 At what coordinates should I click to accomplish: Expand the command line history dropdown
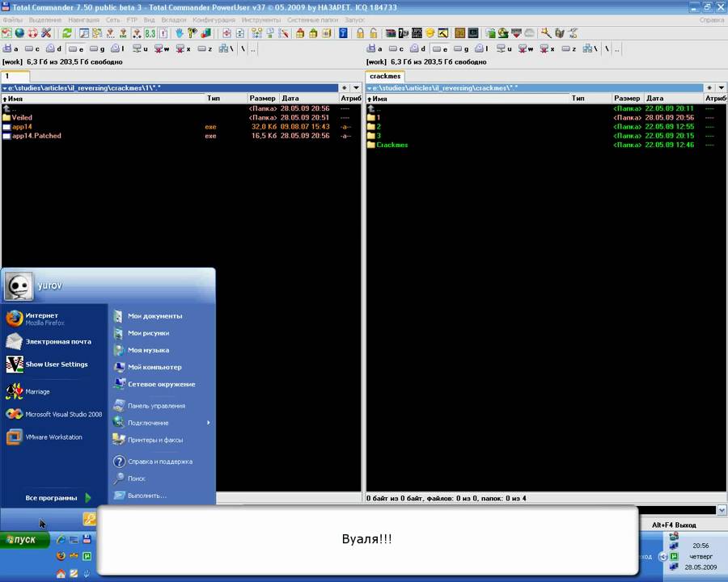click(722, 510)
